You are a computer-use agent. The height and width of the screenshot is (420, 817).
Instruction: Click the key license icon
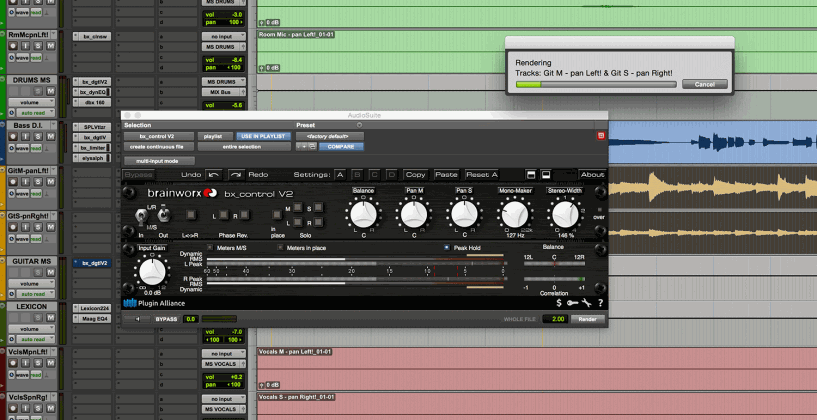coord(573,303)
